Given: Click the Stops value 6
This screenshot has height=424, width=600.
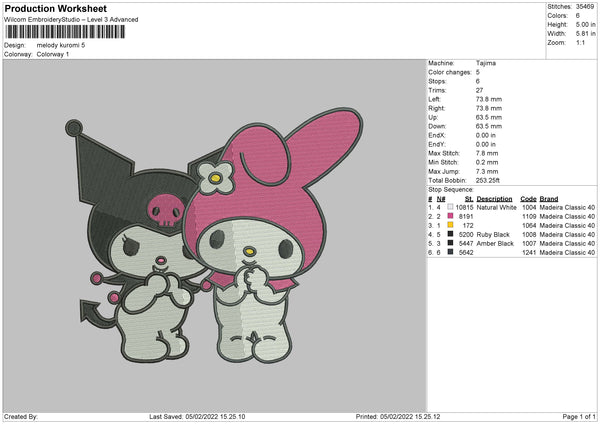Looking at the screenshot, I should click(478, 81).
